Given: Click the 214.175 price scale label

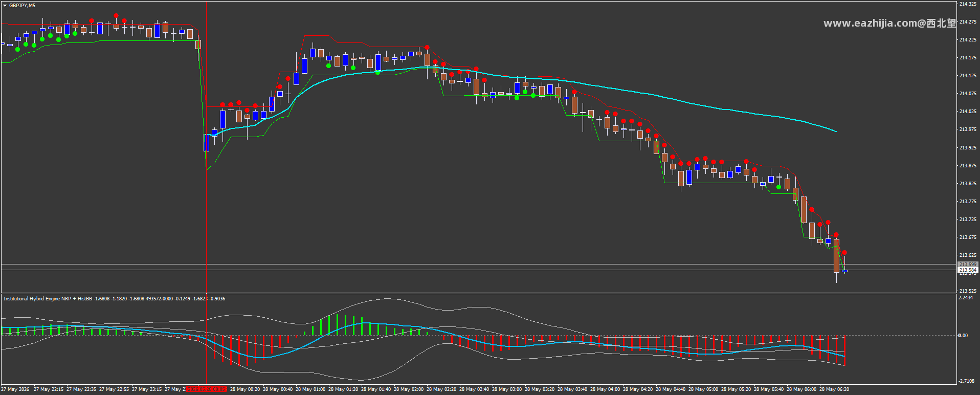Looking at the screenshot, I should tap(968, 58).
